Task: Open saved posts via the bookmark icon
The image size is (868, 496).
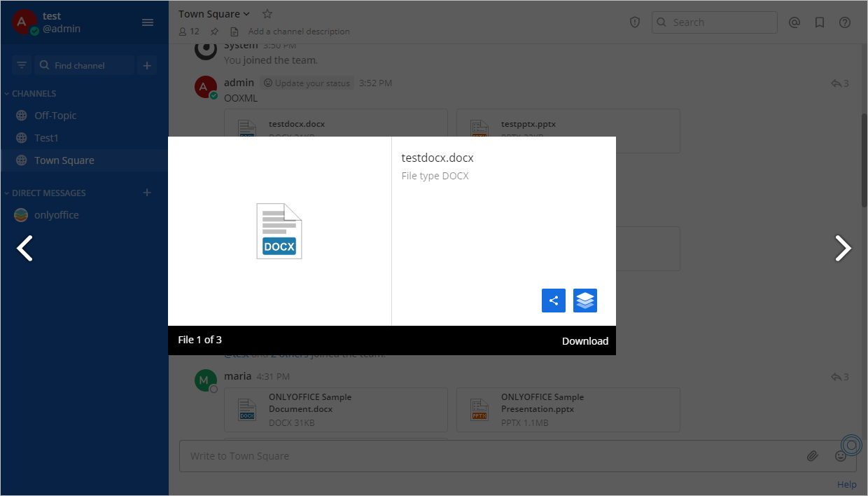Action: coord(820,22)
